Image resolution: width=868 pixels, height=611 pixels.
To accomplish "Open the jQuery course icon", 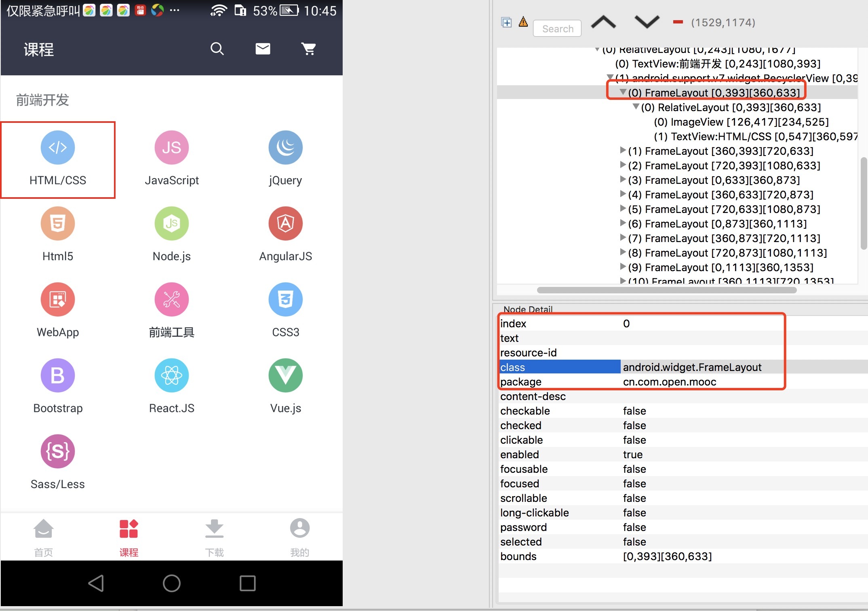I will tap(286, 147).
